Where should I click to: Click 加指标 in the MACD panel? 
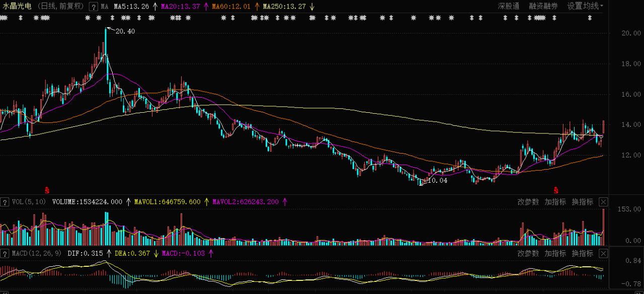tap(555, 253)
